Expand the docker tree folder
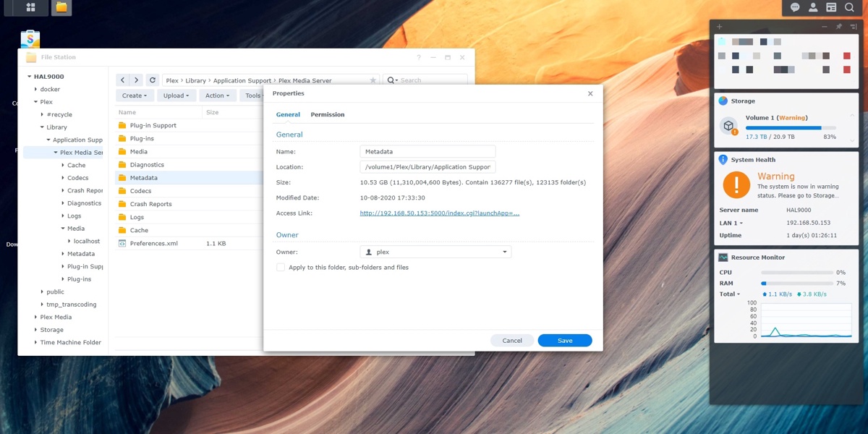This screenshot has width=868, height=434. 35,90
